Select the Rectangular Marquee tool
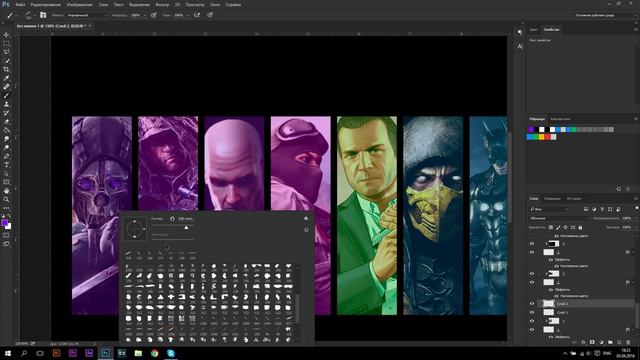This screenshot has width=640, height=360. point(6,44)
